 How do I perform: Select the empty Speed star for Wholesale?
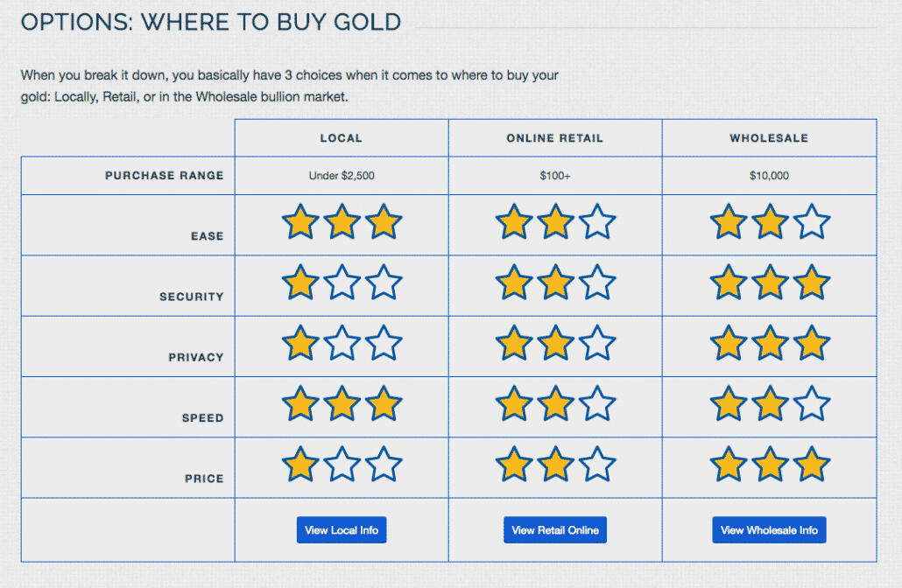point(812,404)
